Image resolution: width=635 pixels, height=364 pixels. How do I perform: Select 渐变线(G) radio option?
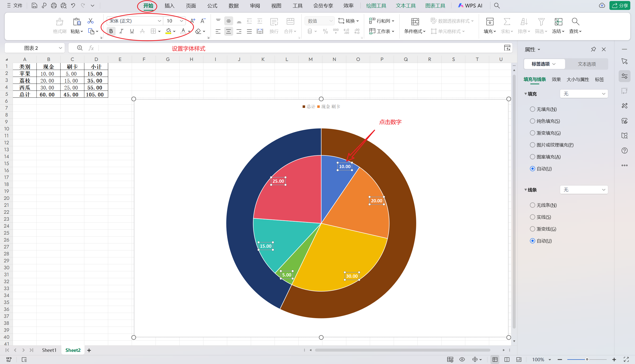533,229
